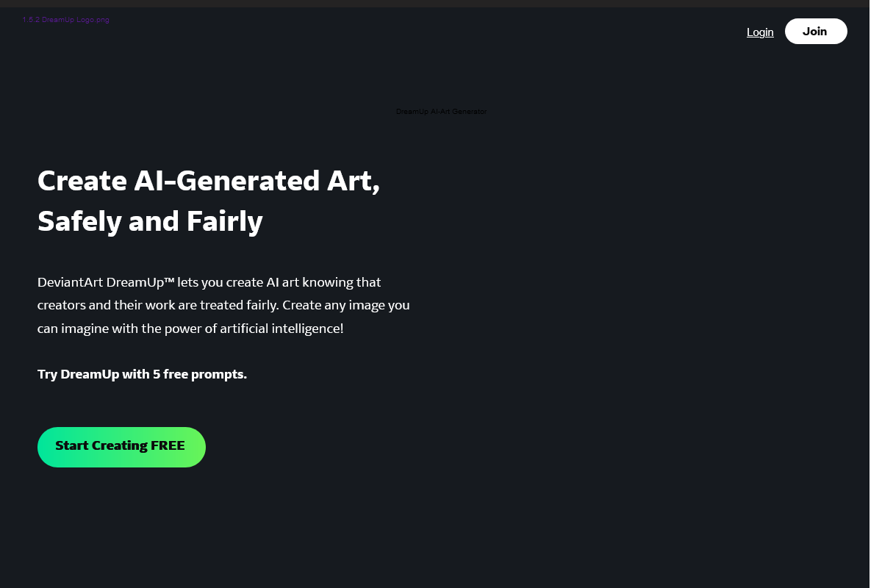Viewport: 882px width, 588px height.
Task: Click the word Safely in the headline
Action: (80, 221)
